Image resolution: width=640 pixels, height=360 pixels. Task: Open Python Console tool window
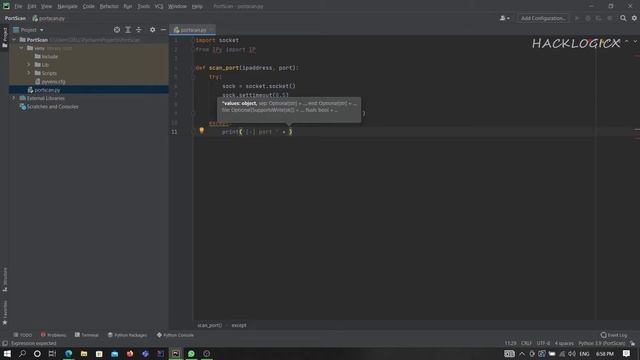(x=175, y=335)
